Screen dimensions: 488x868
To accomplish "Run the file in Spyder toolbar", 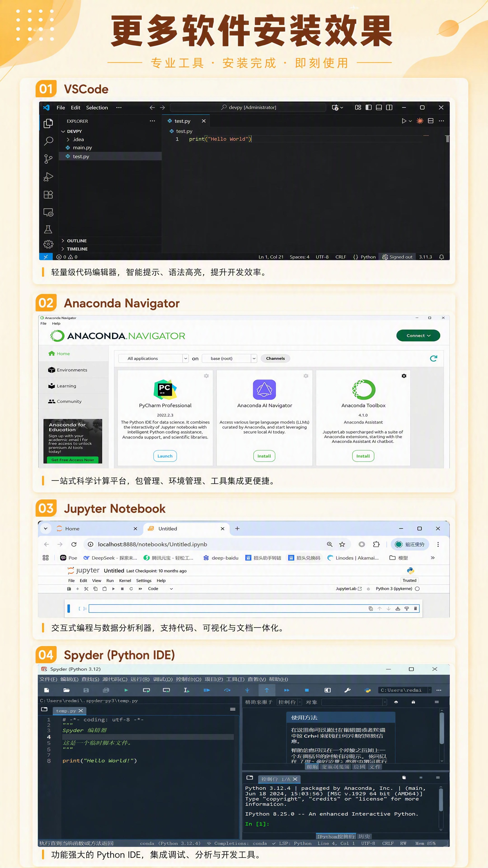I will [x=126, y=690].
